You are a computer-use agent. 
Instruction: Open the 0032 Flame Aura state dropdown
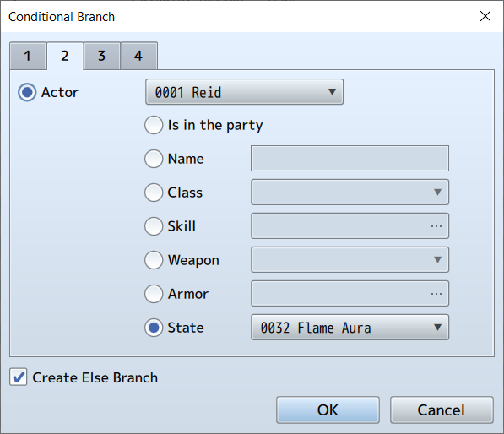coord(350,328)
